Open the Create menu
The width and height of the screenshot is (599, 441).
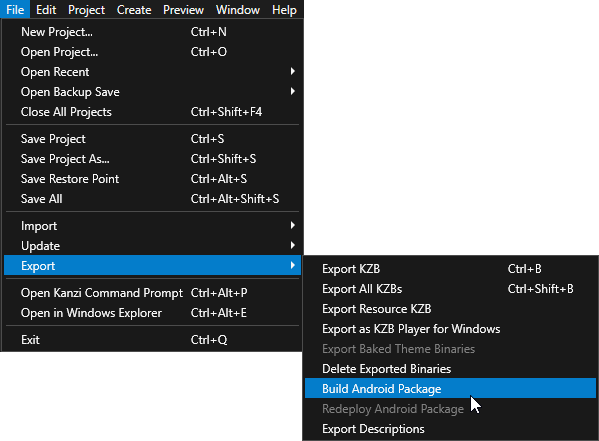click(134, 9)
